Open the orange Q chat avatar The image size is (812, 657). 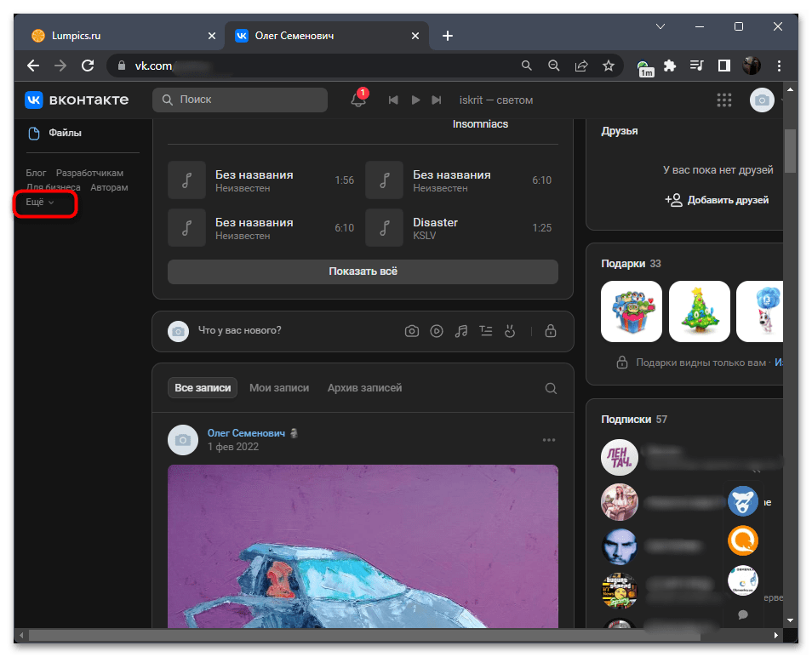click(742, 540)
